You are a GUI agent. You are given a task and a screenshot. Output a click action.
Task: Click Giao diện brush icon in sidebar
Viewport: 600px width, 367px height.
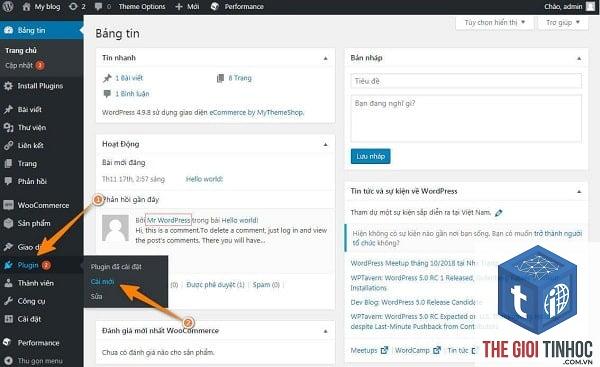pos(8,247)
